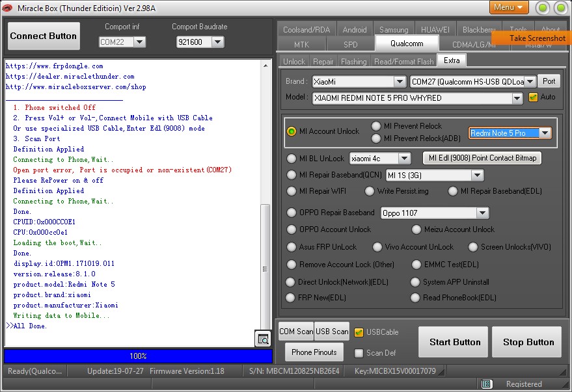Switch to the SPD tab
Image resolution: width=572 pixels, height=392 pixels.
350,44
